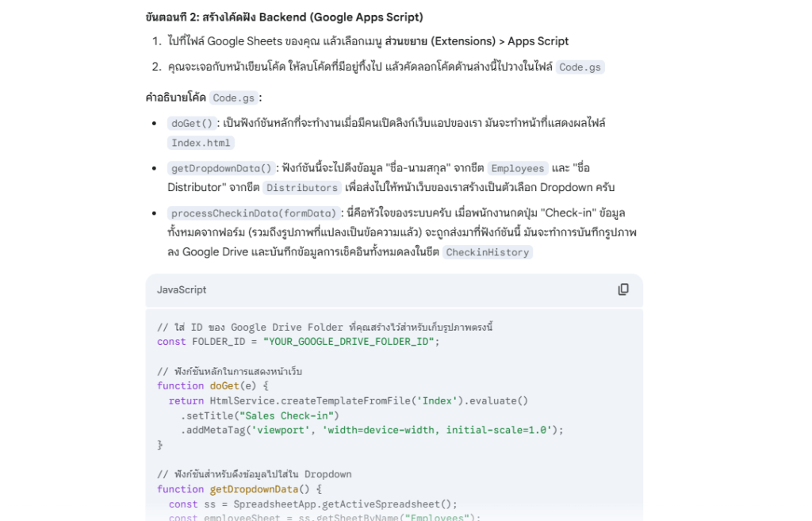Click the doGet() inline code chip

tap(192, 124)
